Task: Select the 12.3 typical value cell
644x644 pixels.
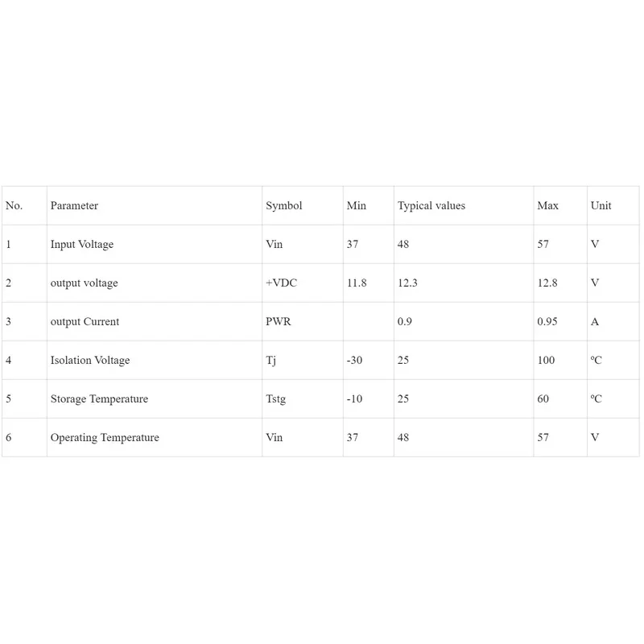Action: (407, 283)
